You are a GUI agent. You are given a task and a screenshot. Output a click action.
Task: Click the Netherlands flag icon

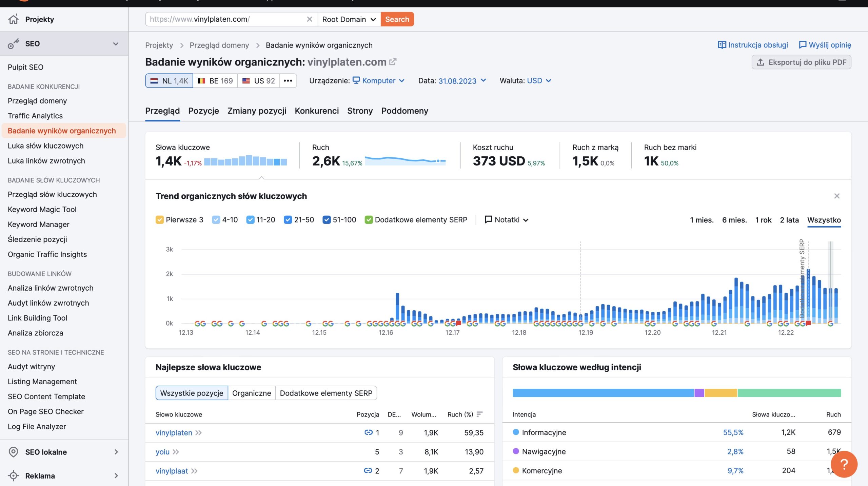pyautogui.click(x=154, y=81)
